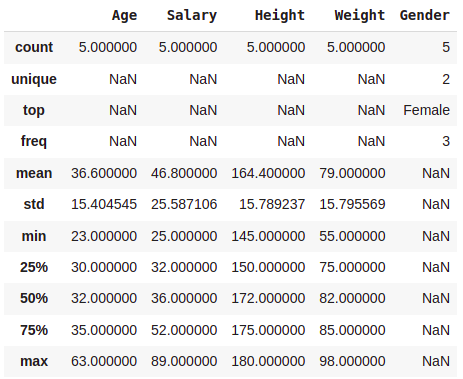
Task: Click the unique row label
Action: [34, 80]
